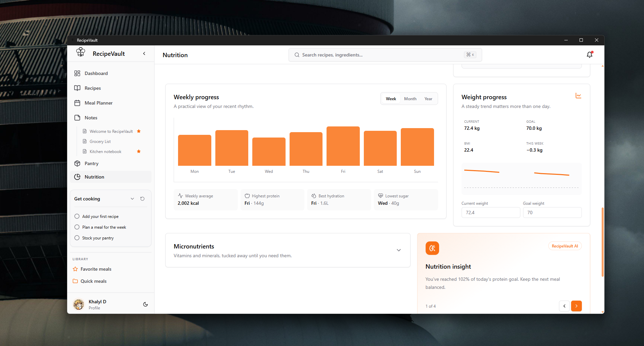Open the notifications bell

click(x=590, y=54)
